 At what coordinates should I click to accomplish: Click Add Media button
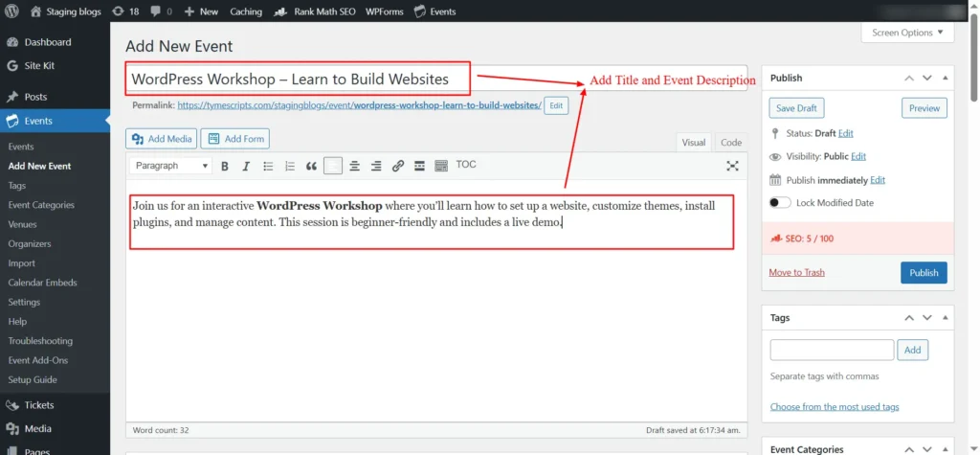coord(162,139)
